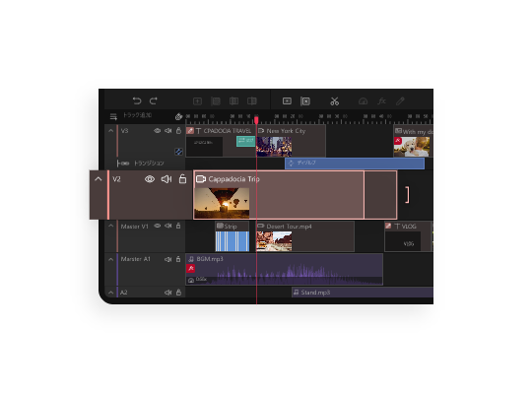Click the pen badge on VLOG clip

[389, 226]
